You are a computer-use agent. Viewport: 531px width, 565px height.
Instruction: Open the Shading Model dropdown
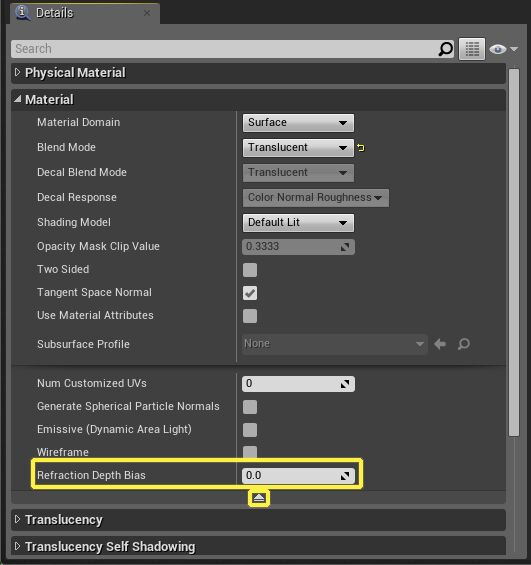coord(298,223)
